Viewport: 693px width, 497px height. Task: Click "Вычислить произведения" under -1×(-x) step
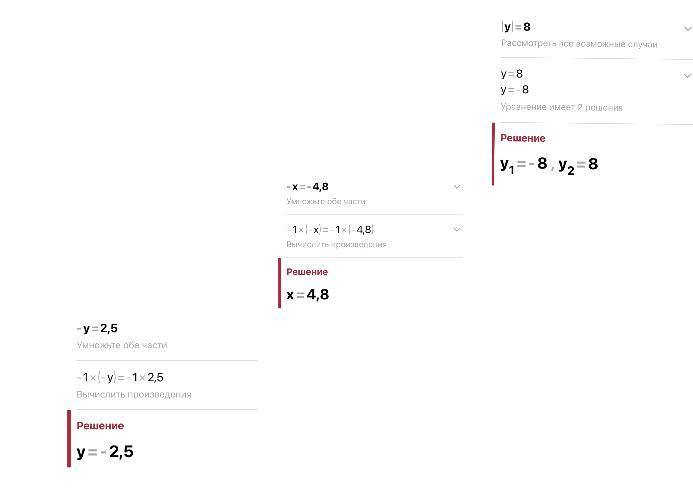coord(336,244)
